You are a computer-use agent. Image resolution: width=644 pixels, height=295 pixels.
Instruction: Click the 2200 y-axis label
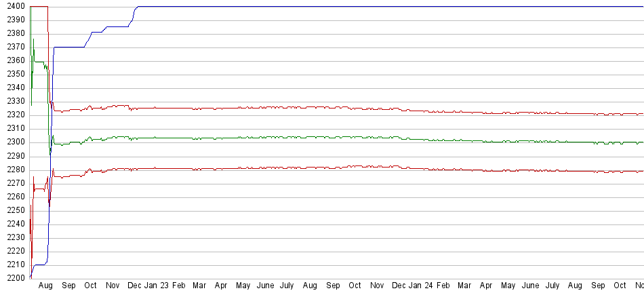point(13,278)
